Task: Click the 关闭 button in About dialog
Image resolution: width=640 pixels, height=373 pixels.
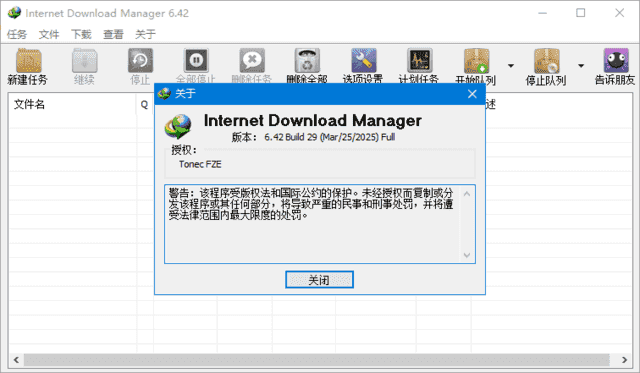Action: [319, 280]
